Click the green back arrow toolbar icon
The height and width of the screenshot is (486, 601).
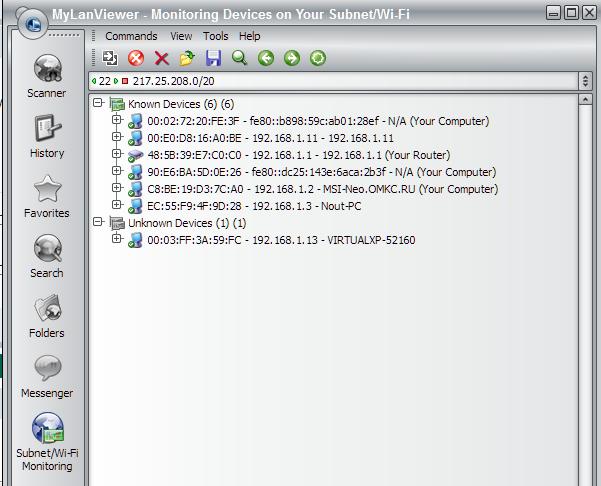266,58
